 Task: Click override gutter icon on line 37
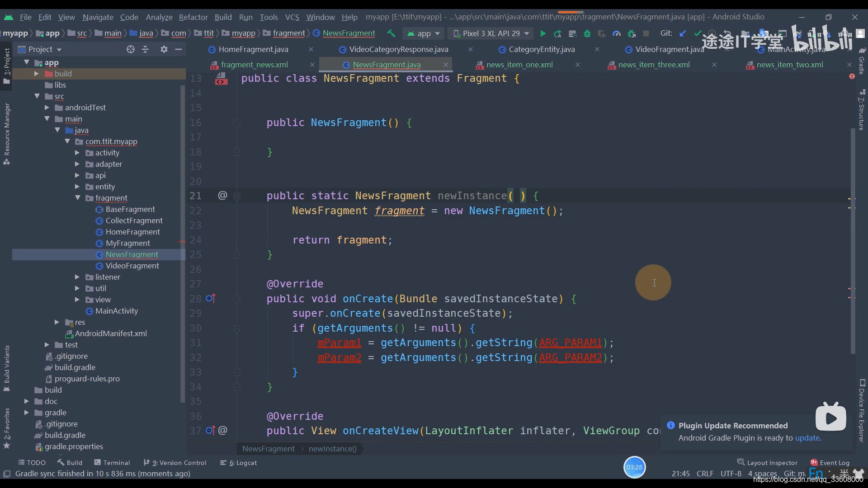pos(211,430)
